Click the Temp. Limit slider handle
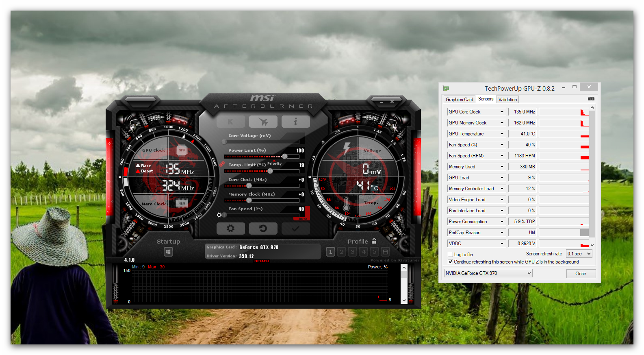 click(270, 171)
